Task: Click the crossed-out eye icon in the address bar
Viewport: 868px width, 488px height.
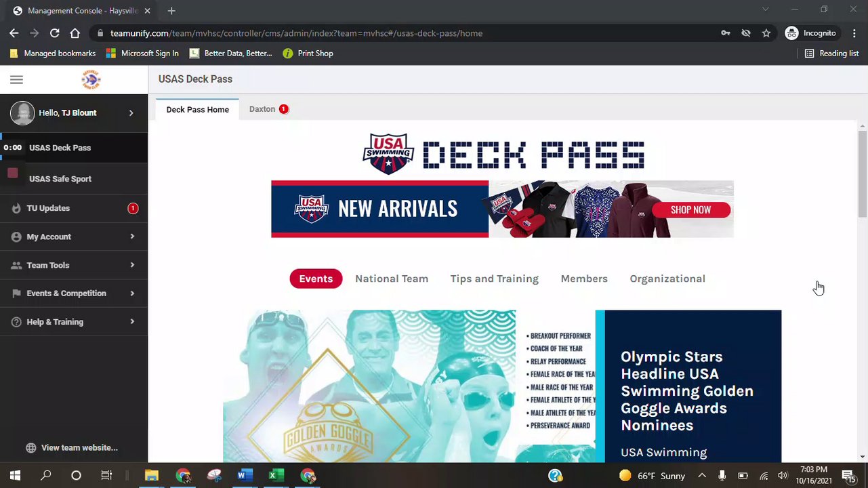Action: click(x=746, y=33)
